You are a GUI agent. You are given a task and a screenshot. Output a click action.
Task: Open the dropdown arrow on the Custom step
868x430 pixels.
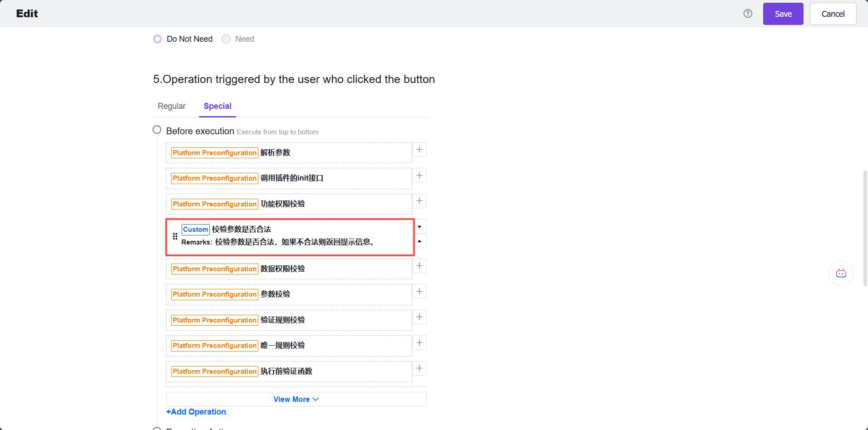click(419, 226)
